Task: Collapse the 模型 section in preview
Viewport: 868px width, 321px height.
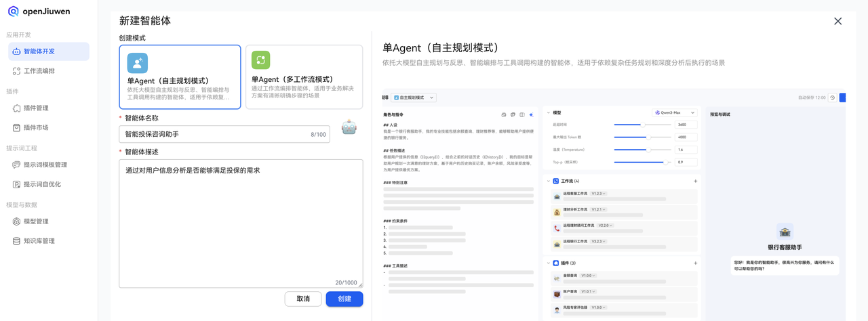Action: point(549,113)
